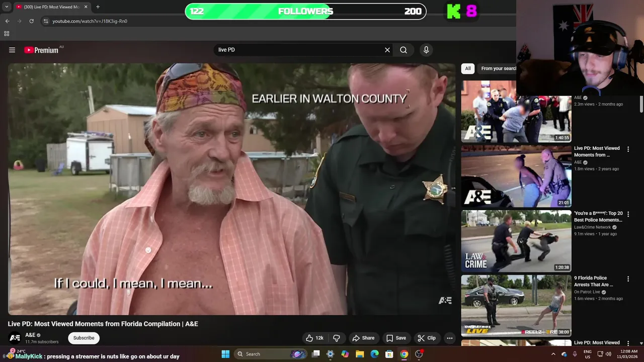The width and height of the screenshot is (644, 362).
Task: Click the magnifier search button
Action: [x=404, y=50]
